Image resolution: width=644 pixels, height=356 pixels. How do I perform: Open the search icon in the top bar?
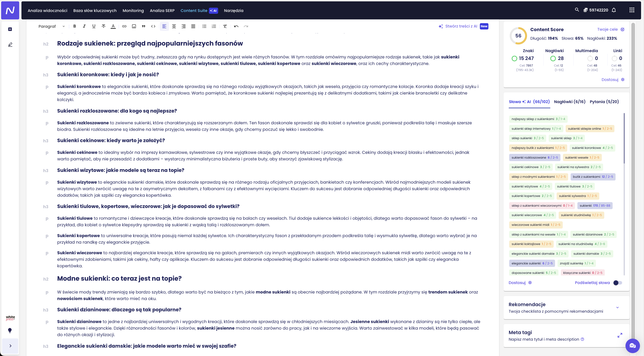577,10
